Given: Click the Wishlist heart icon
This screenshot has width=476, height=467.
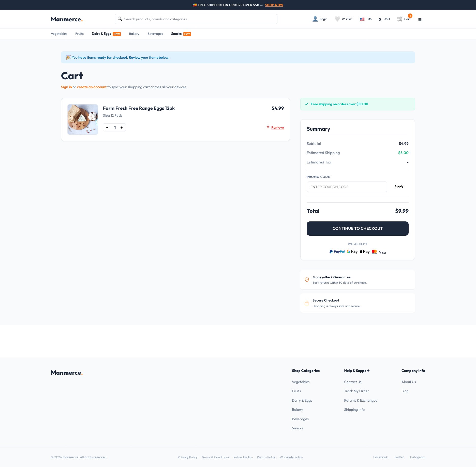Looking at the screenshot, I should pos(337,19).
